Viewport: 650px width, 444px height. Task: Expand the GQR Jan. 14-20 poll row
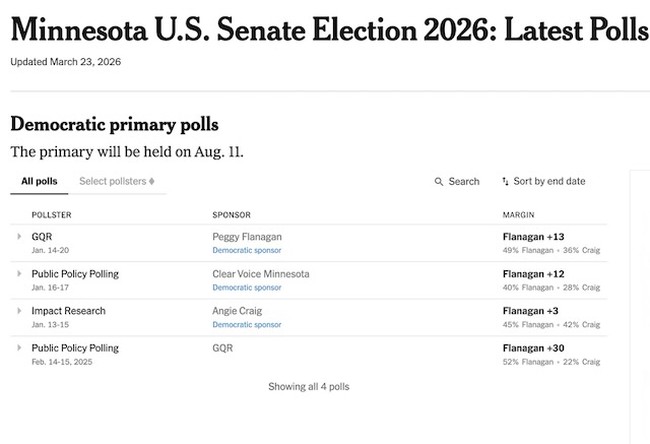pos(19,237)
